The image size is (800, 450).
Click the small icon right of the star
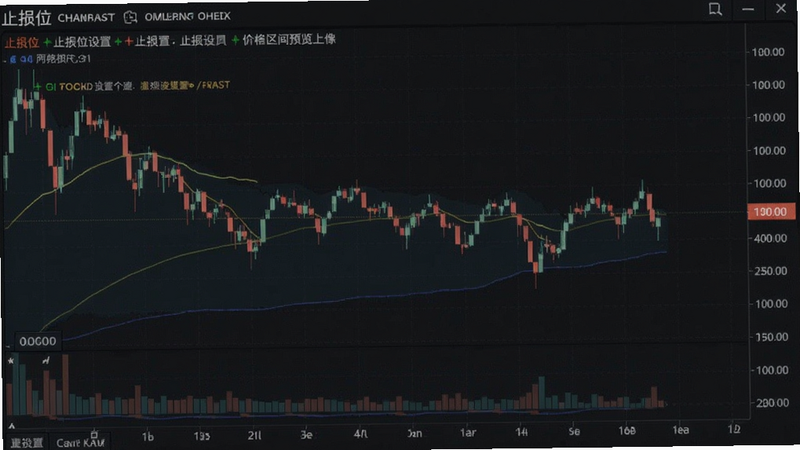[46, 361]
